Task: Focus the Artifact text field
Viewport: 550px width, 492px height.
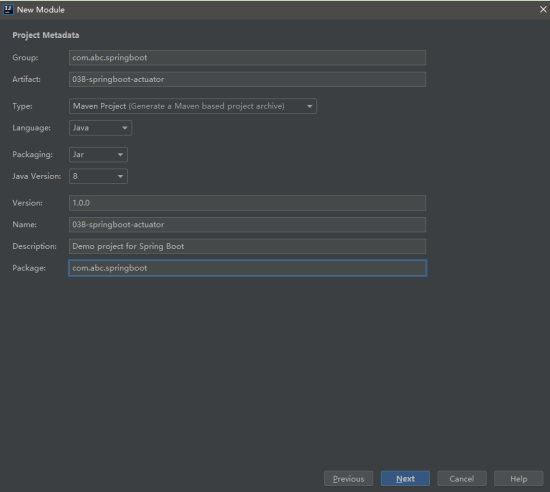Action: pos(247,79)
